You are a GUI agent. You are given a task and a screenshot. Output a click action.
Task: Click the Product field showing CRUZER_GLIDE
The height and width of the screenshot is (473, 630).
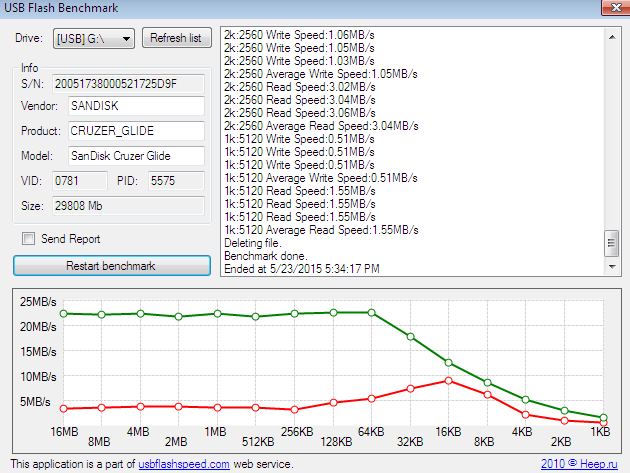click(x=136, y=131)
